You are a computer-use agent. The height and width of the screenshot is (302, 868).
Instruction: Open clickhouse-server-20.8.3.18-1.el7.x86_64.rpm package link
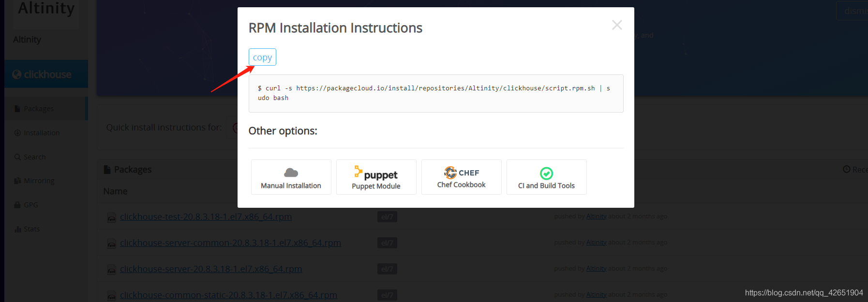[x=211, y=269]
